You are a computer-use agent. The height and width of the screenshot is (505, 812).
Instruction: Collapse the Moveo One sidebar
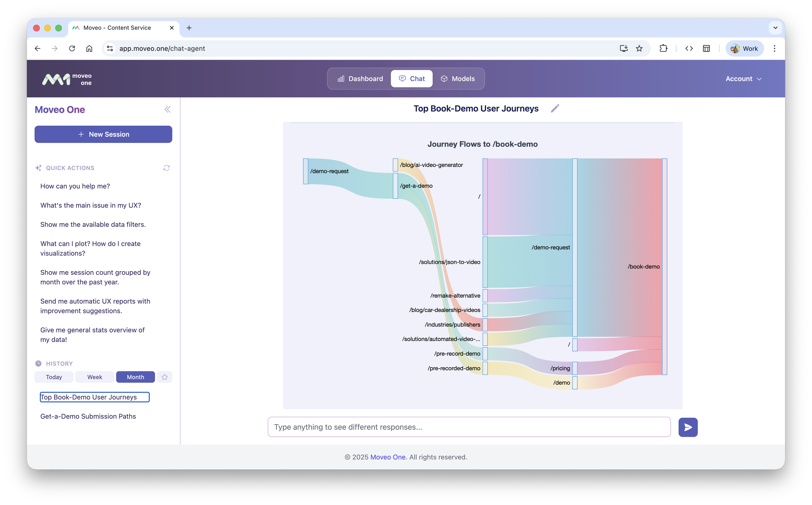coord(168,109)
